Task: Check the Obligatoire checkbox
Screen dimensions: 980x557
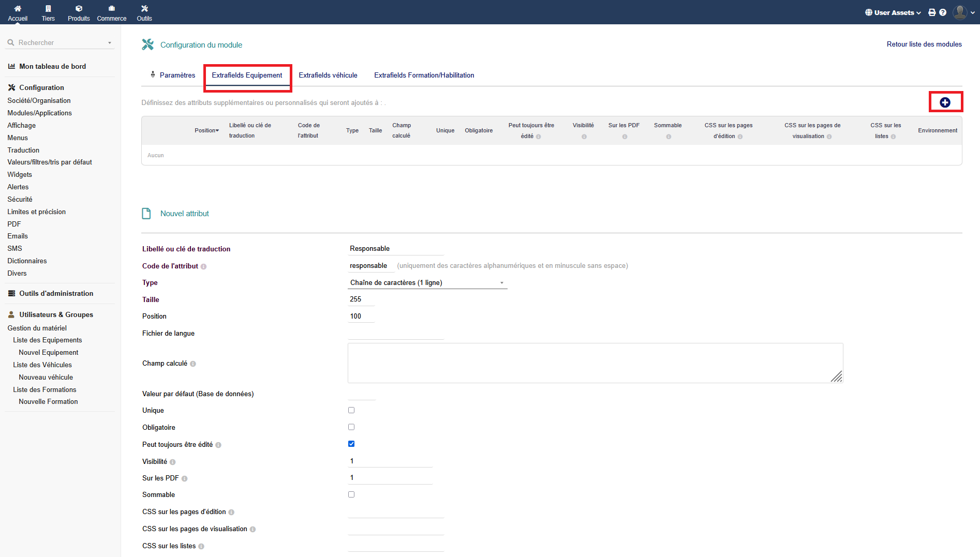Action: [351, 427]
